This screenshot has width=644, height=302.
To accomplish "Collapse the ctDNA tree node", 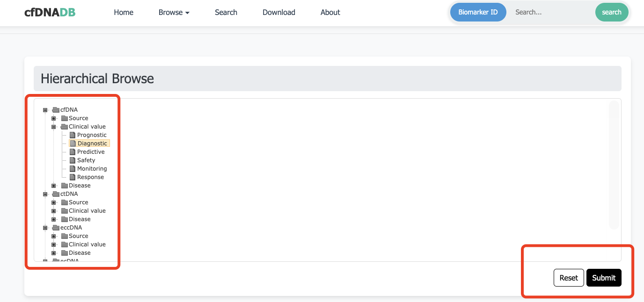I will click(x=45, y=194).
